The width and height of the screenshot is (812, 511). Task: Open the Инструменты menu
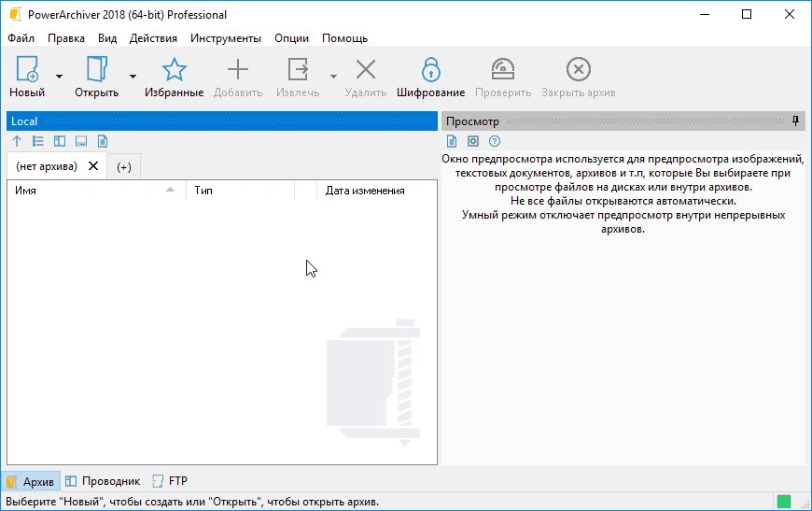[x=226, y=38]
